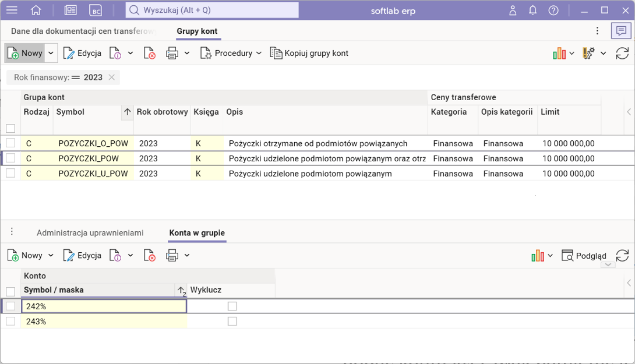Click the print icon in lower toolbar
Image resolution: width=635 pixels, height=364 pixels.
click(172, 255)
